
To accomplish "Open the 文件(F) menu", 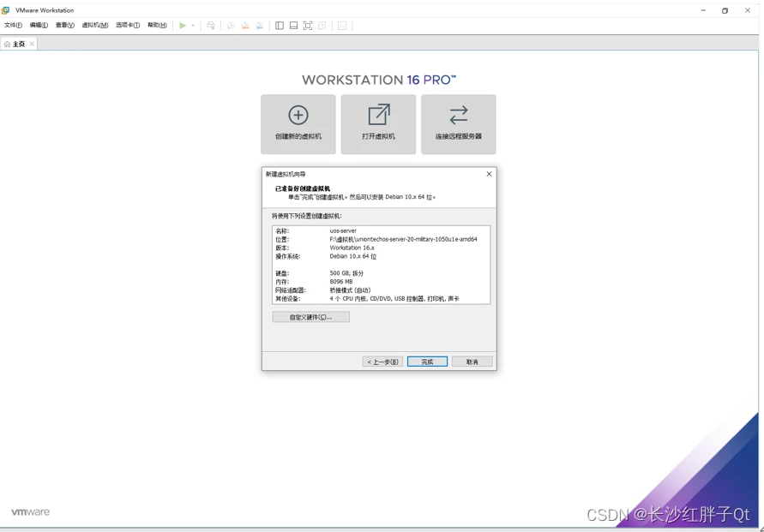I will point(13,26).
